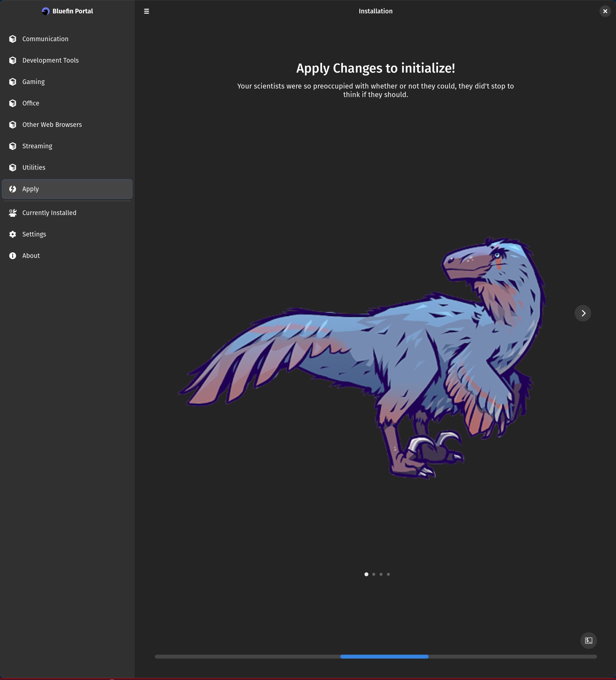The height and width of the screenshot is (680, 616).
Task: Click the Communication package icon
Action: click(13, 39)
